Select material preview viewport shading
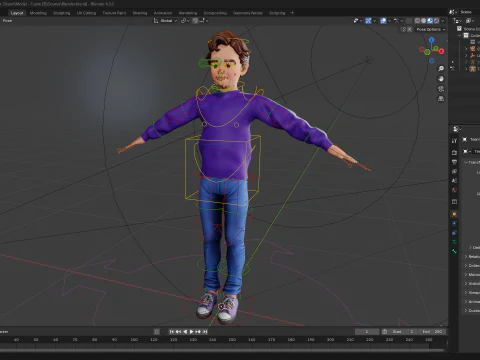 pyautogui.click(x=430, y=21)
